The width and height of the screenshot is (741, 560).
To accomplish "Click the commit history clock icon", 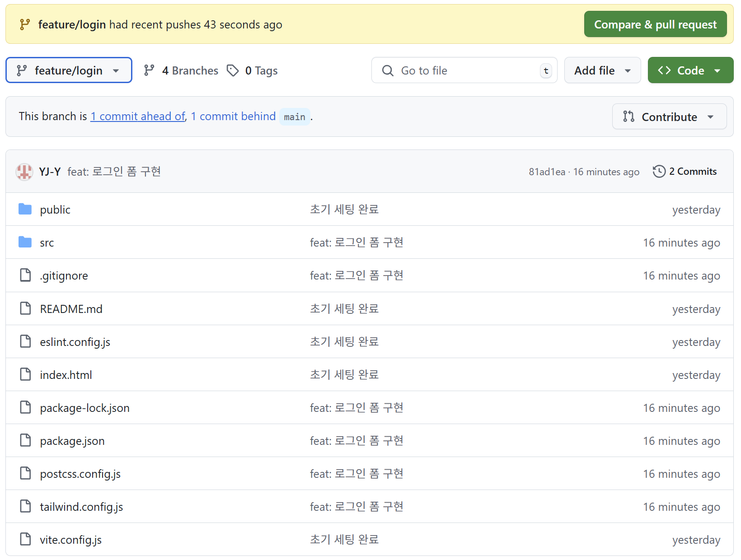I will tap(659, 172).
